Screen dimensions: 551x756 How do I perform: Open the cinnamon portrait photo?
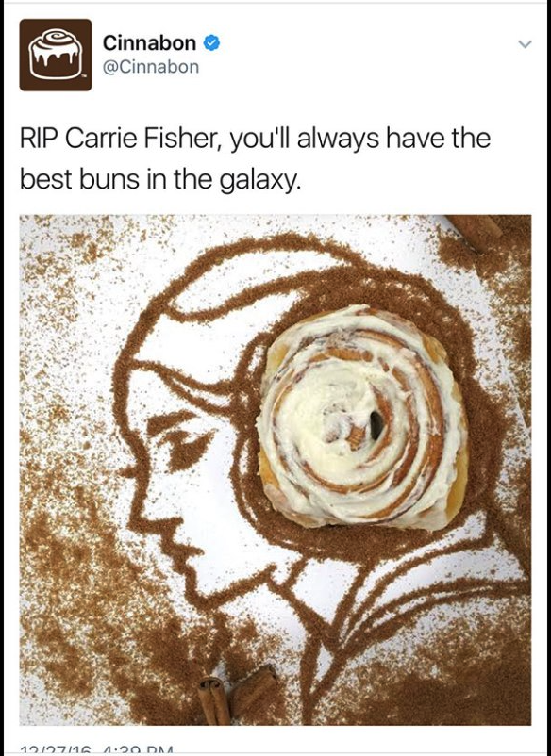tap(275, 469)
